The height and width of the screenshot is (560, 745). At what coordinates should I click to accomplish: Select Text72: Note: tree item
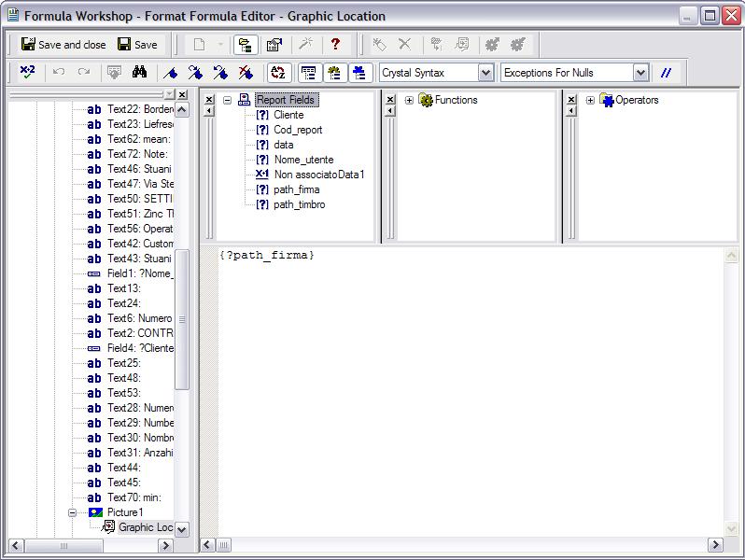(137, 154)
